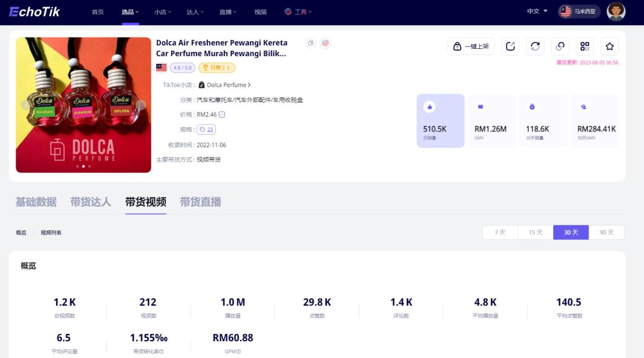Click the EchoTik logo
This screenshot has width=644, height=358.
[x=35, y=12]
